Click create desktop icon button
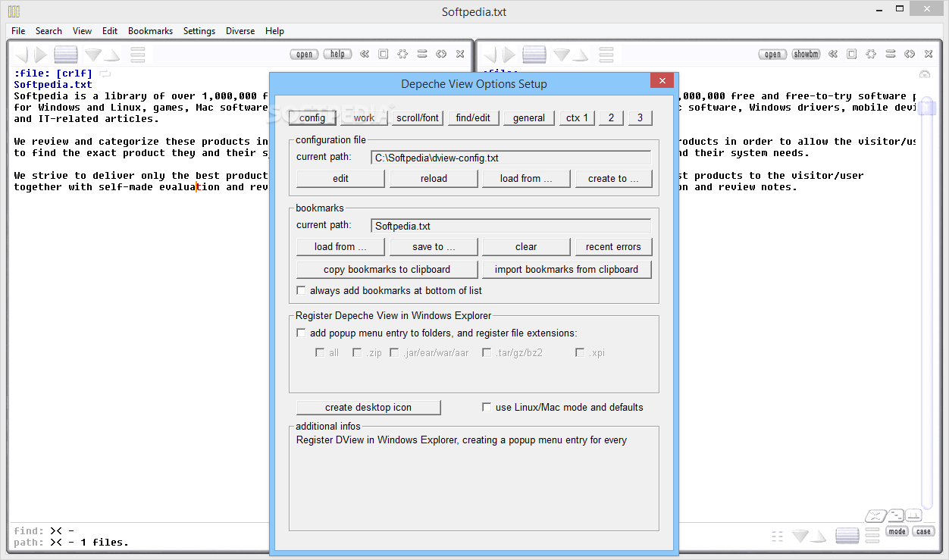 click(x=368, y=408)
